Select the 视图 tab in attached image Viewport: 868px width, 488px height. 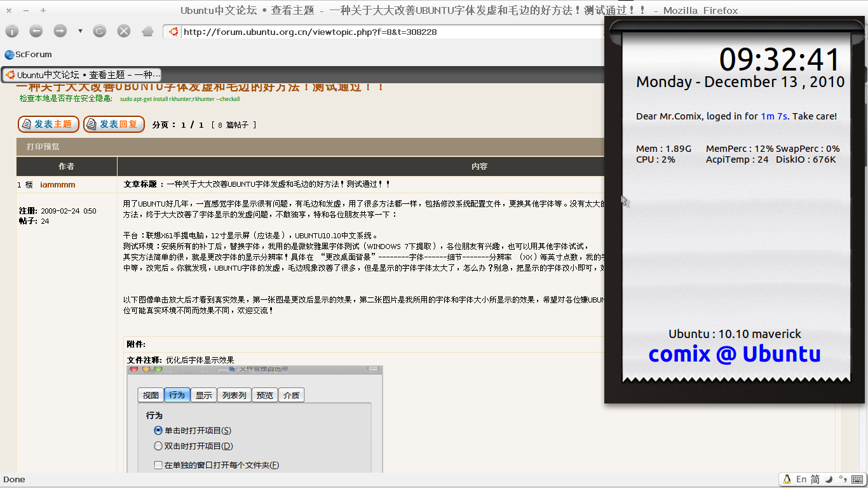(151, 395)
